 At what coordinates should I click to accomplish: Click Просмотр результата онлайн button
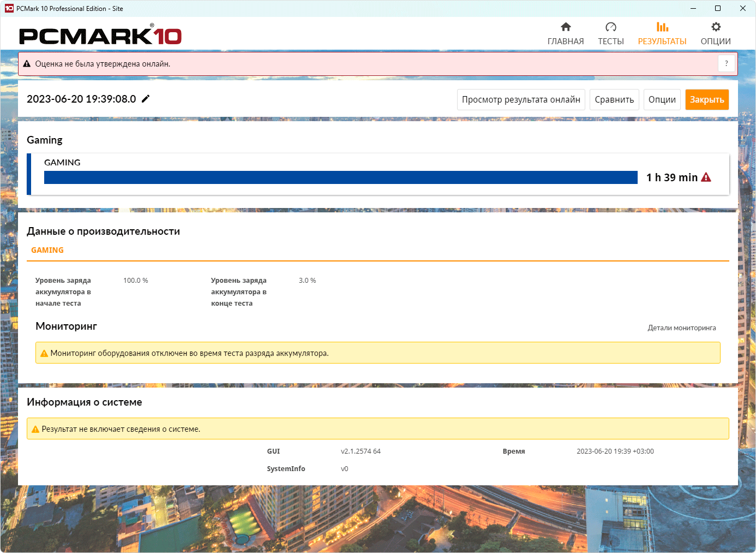pyautogui.click(x=521, y=99)
